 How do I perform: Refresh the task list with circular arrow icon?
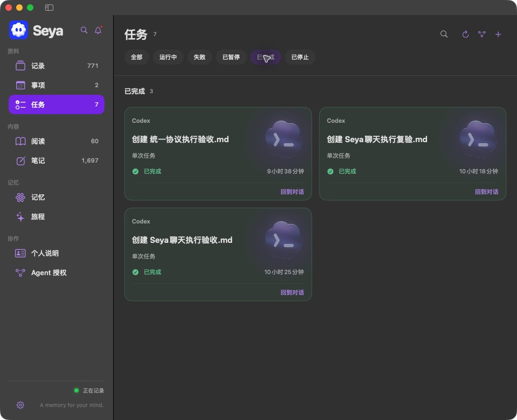[x=465, y=34]
